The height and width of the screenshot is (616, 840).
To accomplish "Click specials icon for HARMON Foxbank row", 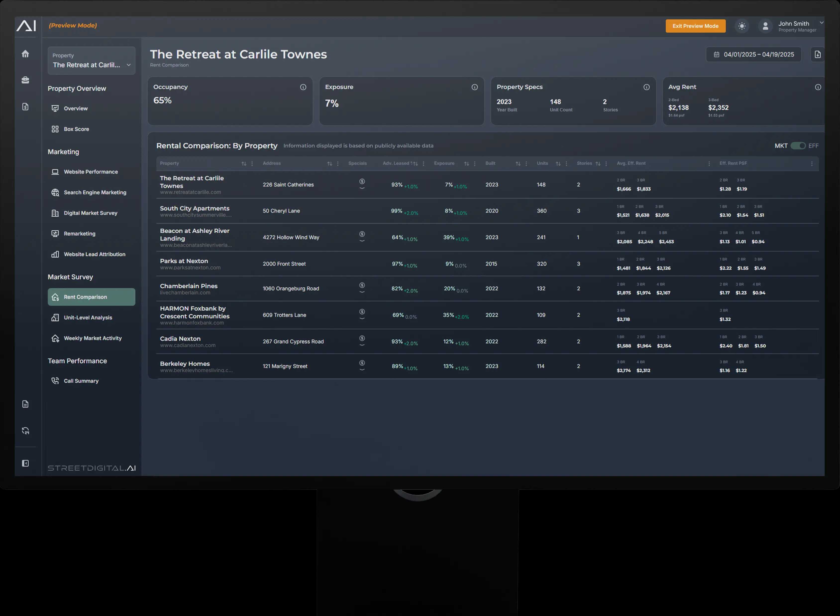I will (362, 314).
